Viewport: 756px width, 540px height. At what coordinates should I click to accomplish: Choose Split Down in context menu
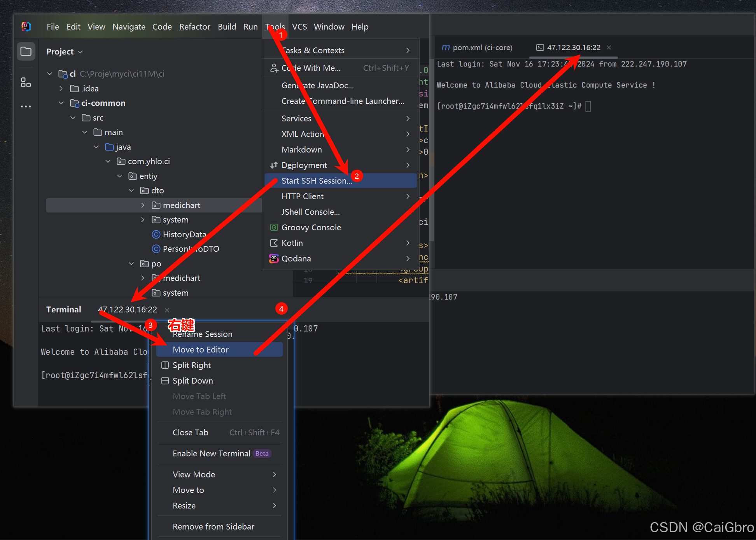(x=192, y=381)
